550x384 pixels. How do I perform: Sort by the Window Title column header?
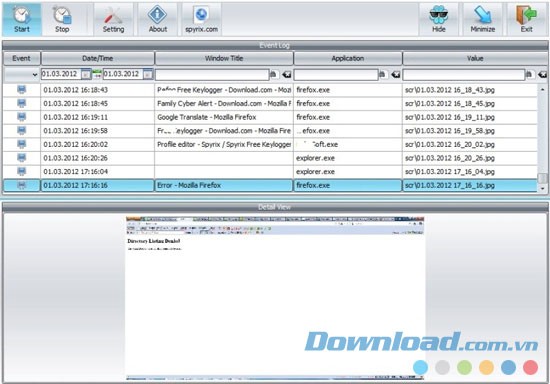pos(224,59)
